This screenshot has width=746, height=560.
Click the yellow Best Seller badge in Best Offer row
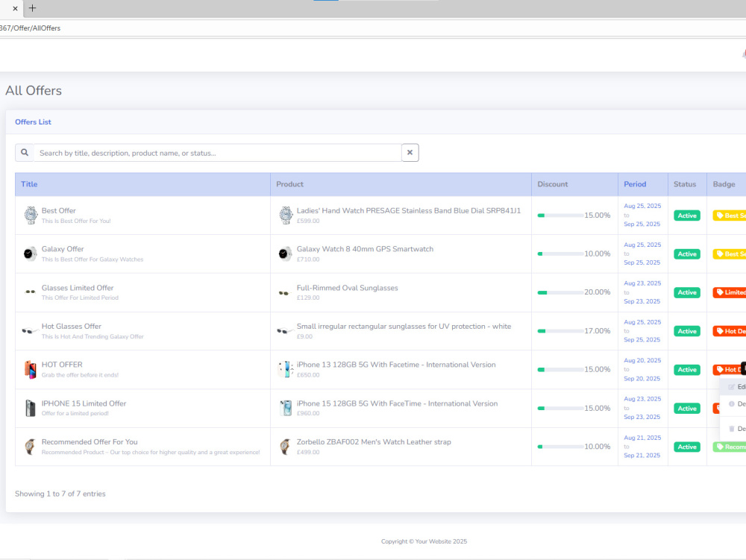730,215
